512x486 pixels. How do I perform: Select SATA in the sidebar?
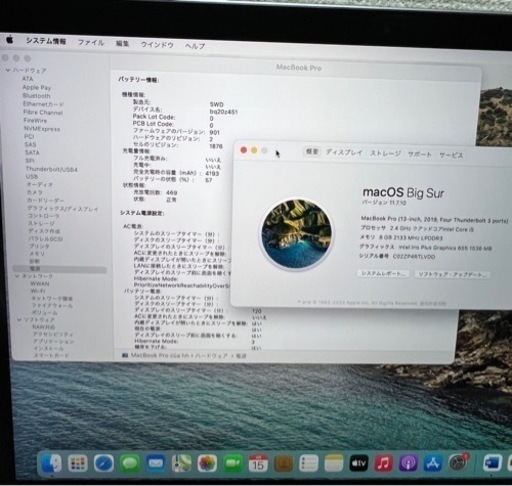pos(32,152)
